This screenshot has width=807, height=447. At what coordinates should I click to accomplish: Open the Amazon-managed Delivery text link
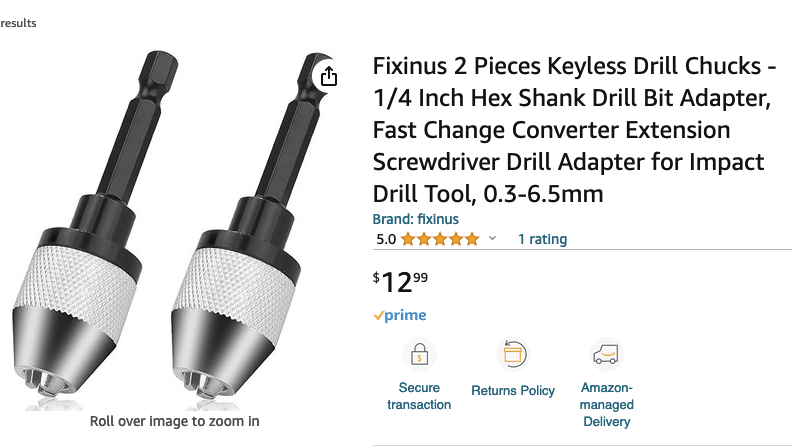tap(606, 404)
